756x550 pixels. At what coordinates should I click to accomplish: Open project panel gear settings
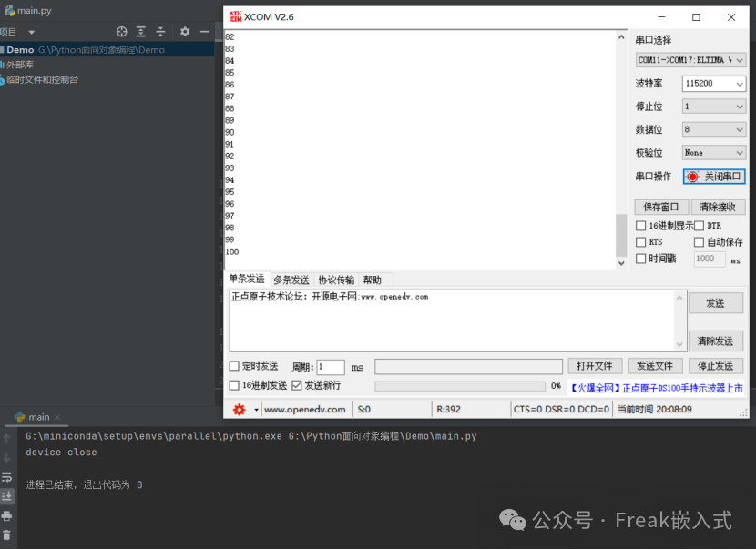pyautogui.click(x=185, y=32)
